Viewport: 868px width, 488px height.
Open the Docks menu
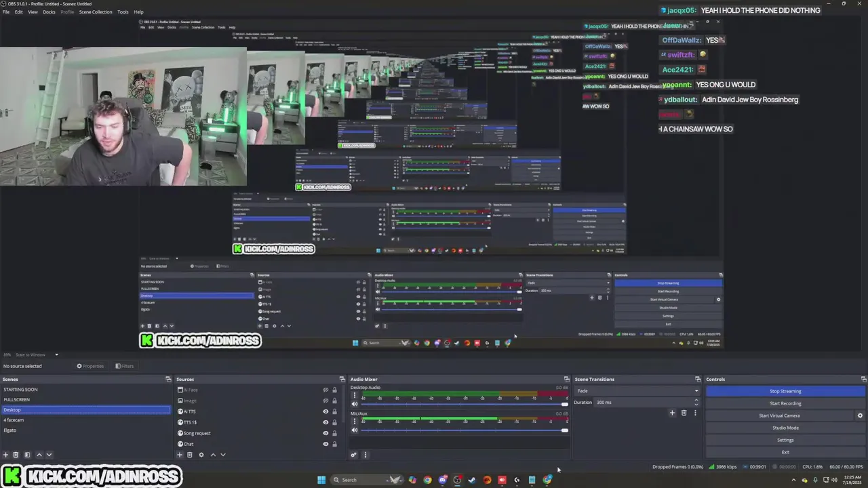pyautogui.click(x=50, y=12)
